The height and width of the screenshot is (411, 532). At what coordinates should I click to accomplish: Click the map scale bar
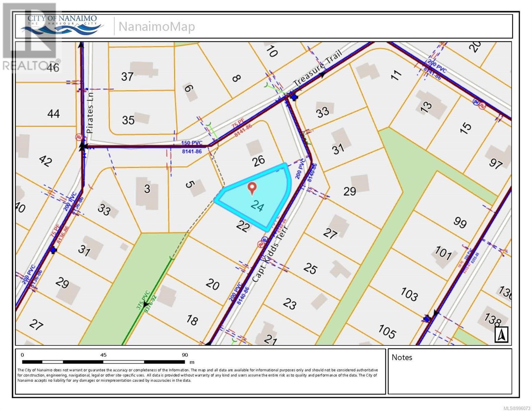pyautogui.click(x=103, y=362)
